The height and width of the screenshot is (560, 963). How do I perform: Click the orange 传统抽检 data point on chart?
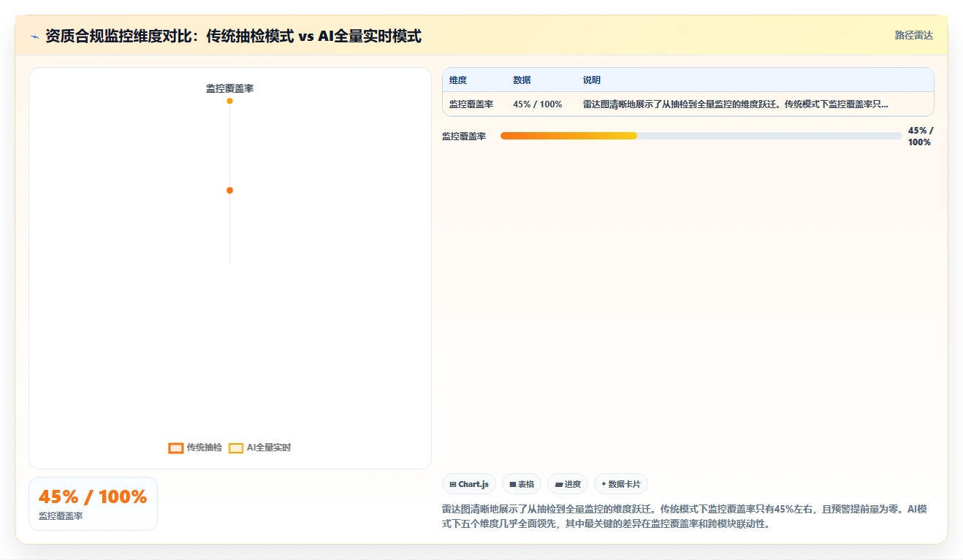229,191
